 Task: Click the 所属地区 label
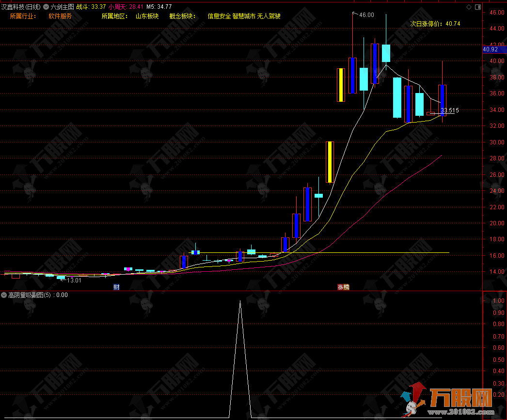(115, 16)
